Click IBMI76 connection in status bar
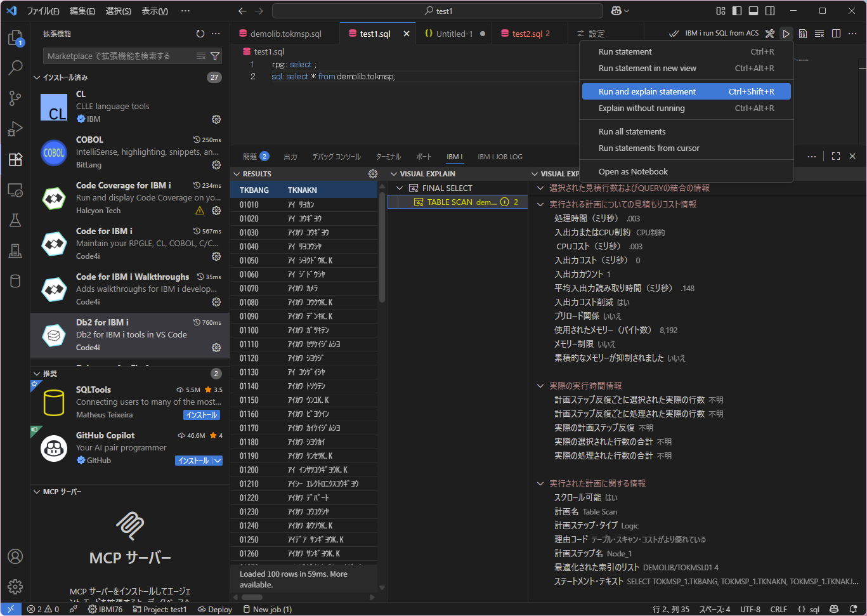The image size is (867, 616). 105,610
